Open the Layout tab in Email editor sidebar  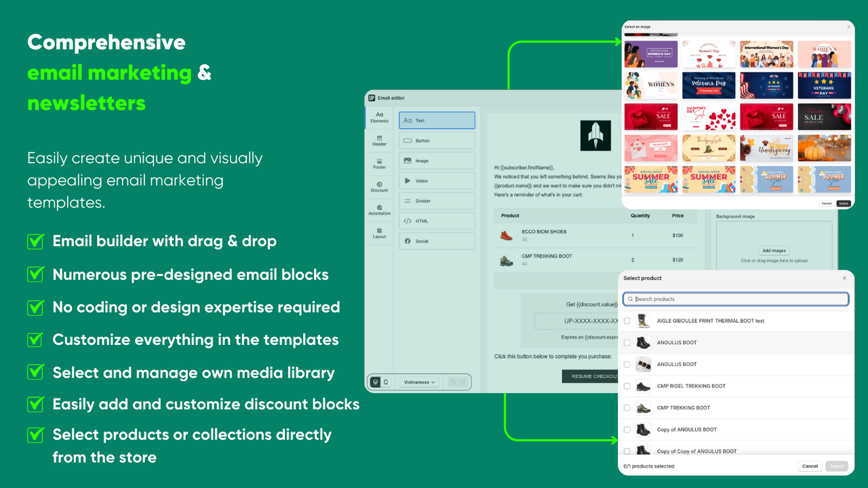coord(379,232)
